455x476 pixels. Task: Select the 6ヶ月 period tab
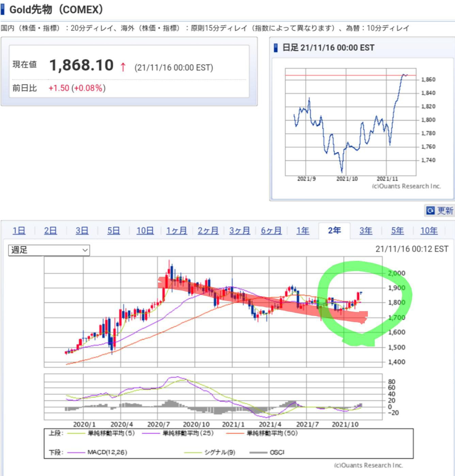tap(271, 231)
